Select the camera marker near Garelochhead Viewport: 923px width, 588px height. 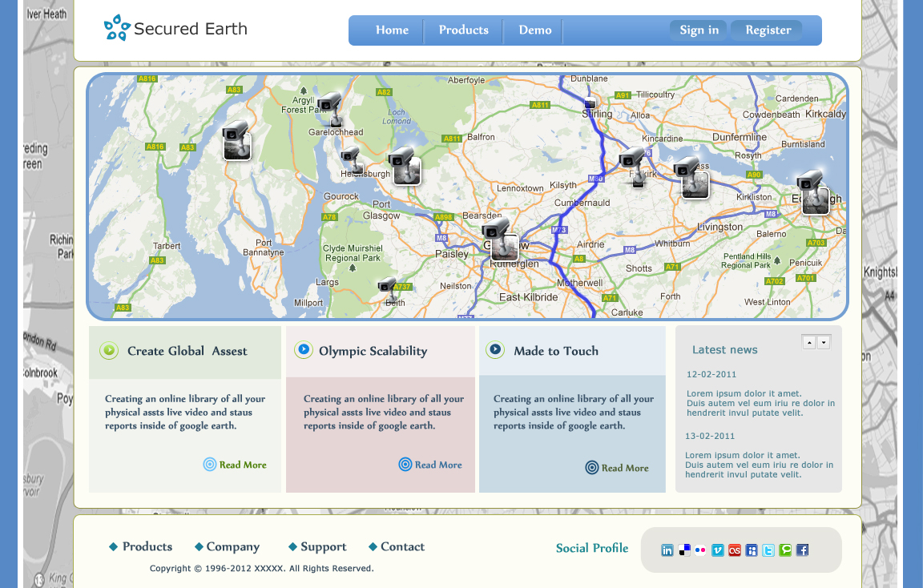pos(331,109)
